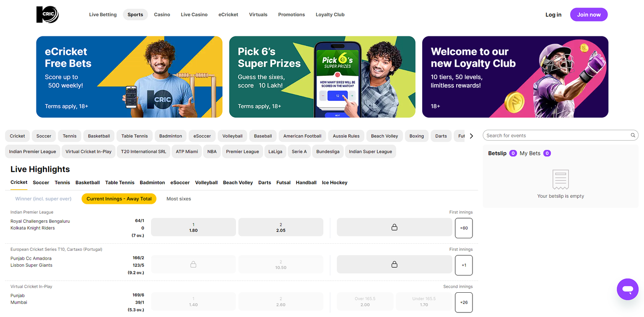This screenshot has height=317, width=644.
Task: Click the Betslip count badge
Action: pyautogui.click(x=513, y=153)
